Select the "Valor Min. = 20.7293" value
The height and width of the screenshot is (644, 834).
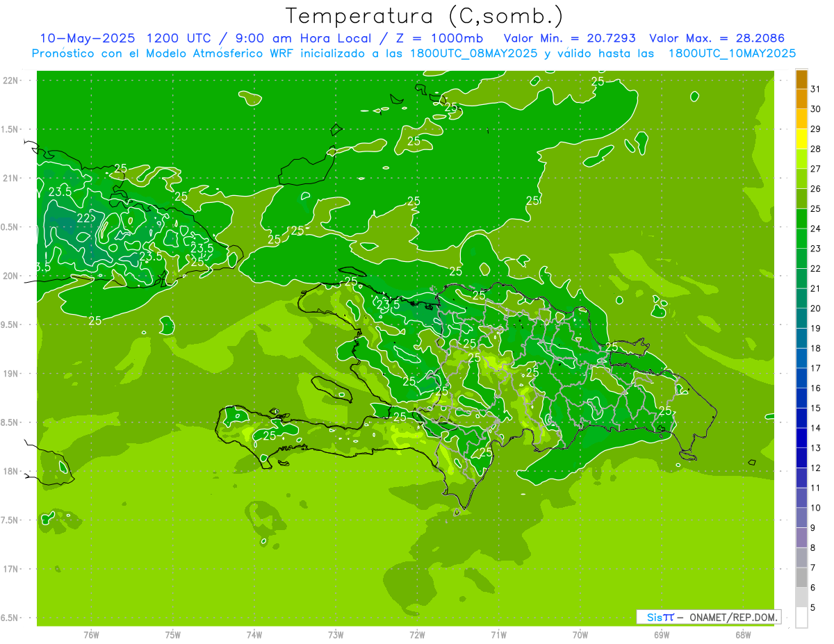coord(569,38)
